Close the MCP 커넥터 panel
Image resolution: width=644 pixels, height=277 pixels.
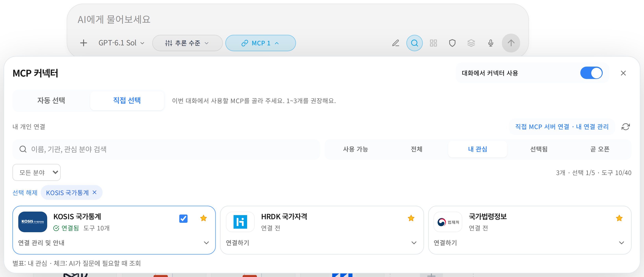(x=623, y=73)
